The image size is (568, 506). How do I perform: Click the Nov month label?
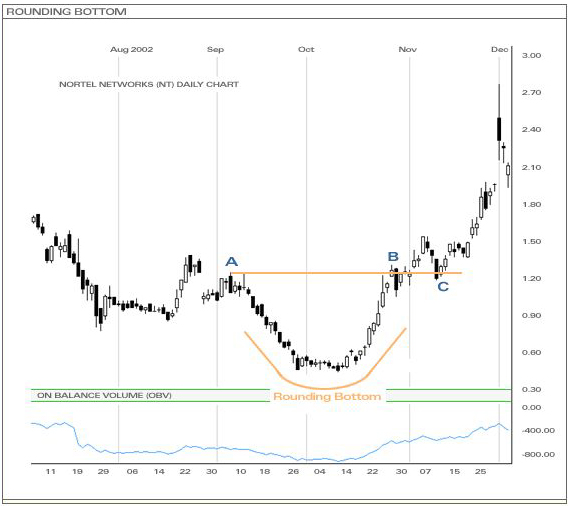pyautogui.click(x=408, y=49)
